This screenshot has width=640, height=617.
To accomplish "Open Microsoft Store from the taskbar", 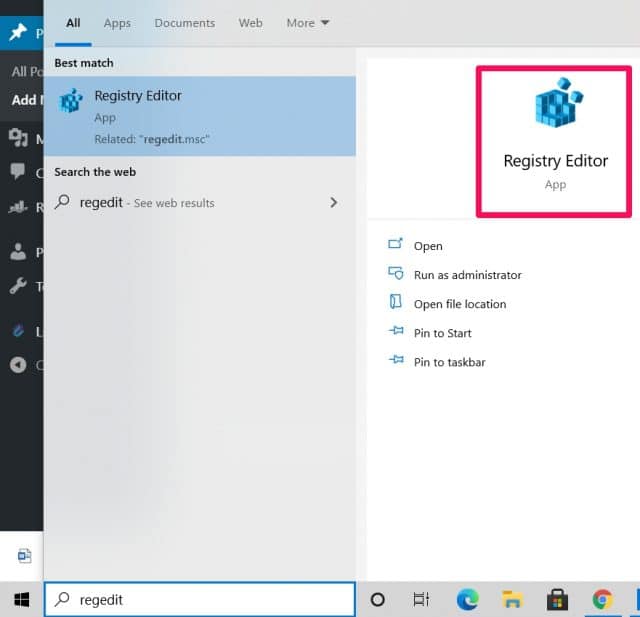I will 557,599.
